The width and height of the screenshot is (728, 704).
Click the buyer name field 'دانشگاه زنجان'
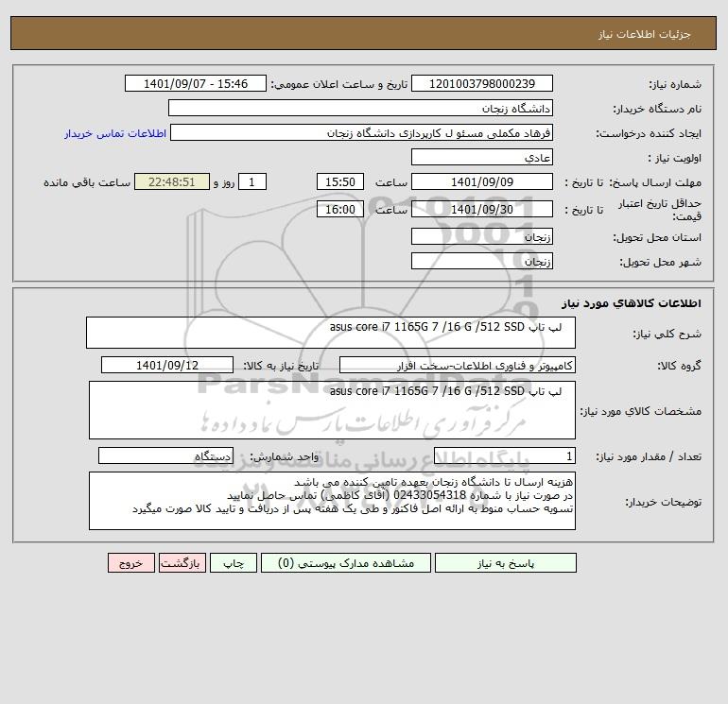[360, 108]
